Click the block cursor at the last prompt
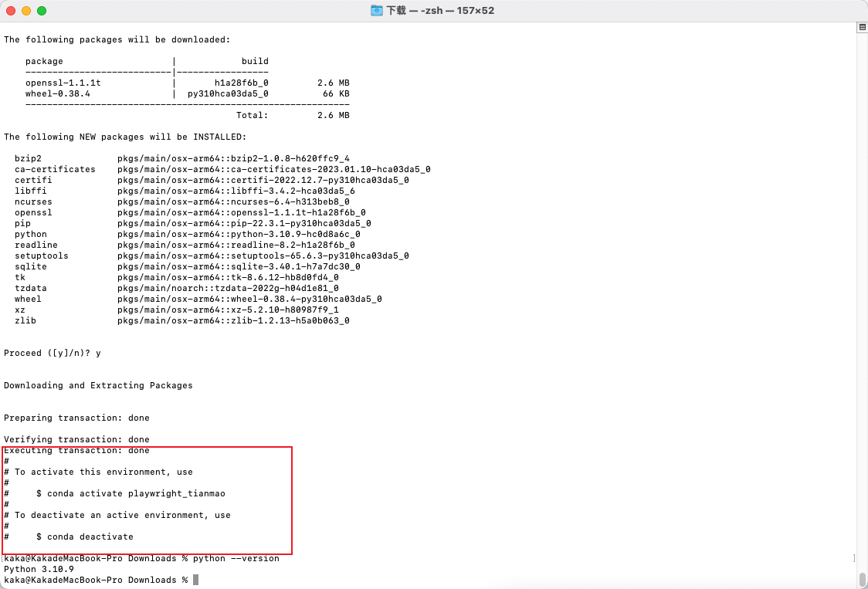Viewport: 868px width, 589px height. 195,581
